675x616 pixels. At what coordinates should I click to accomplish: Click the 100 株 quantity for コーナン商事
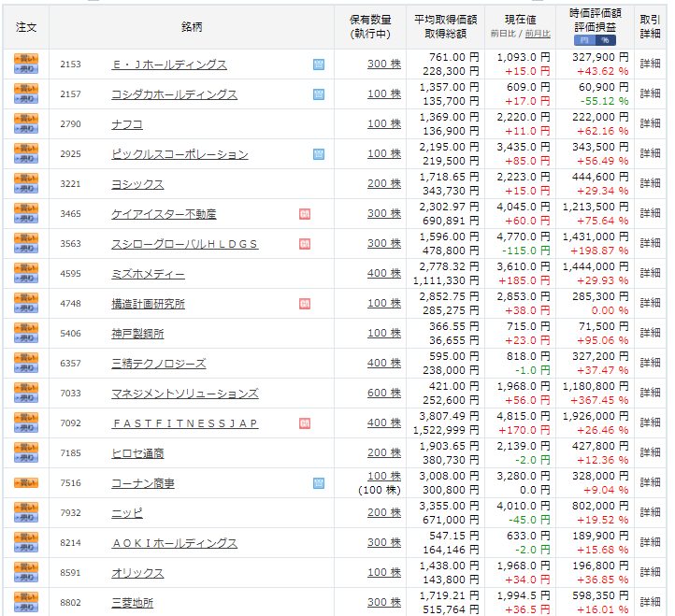coord(384,476)
